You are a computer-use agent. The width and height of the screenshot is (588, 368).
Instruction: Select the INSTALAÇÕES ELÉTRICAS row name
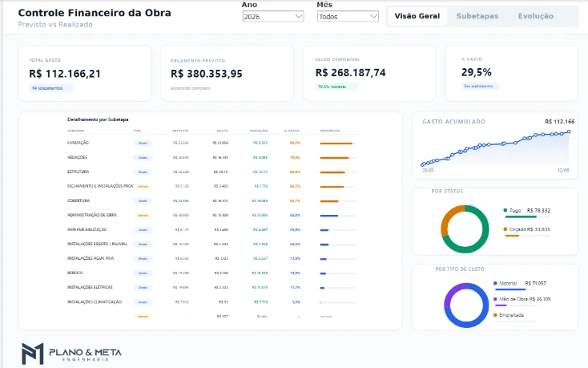[90, 287]
